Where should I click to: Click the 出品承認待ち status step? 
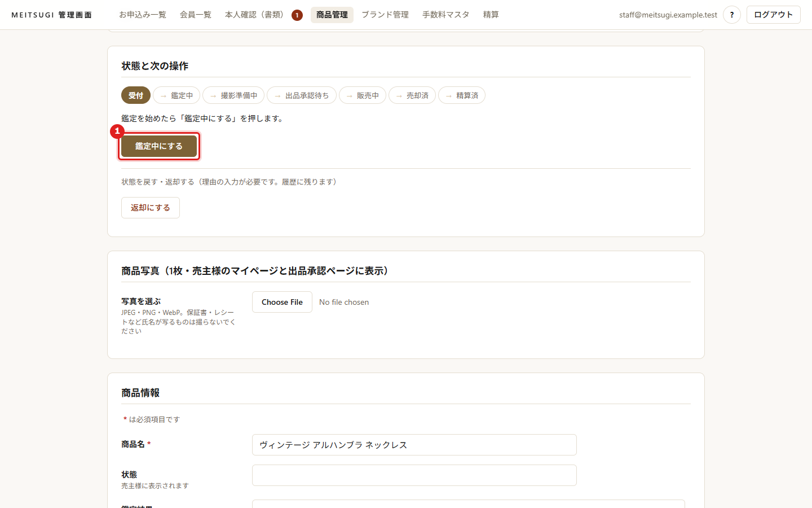(302, 95)
